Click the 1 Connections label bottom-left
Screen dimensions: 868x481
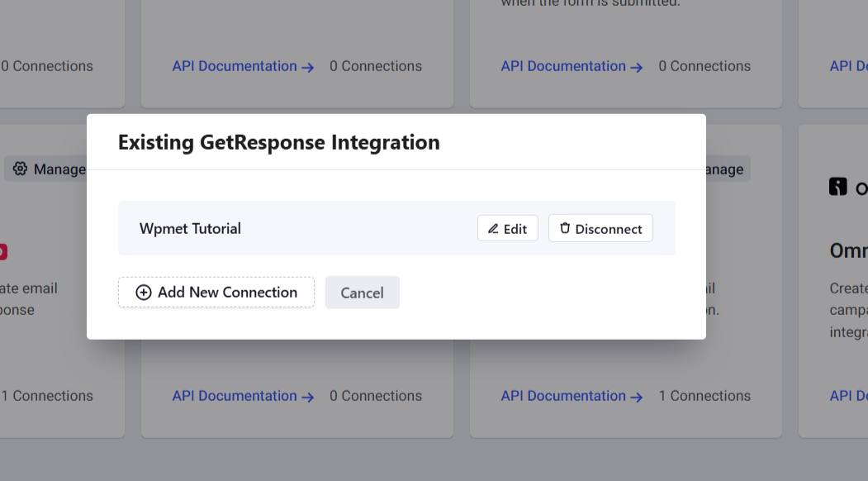pos(47,396)
